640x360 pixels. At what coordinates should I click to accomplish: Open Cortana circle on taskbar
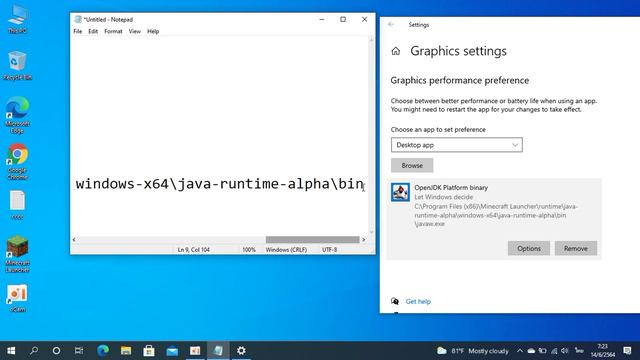56,351
